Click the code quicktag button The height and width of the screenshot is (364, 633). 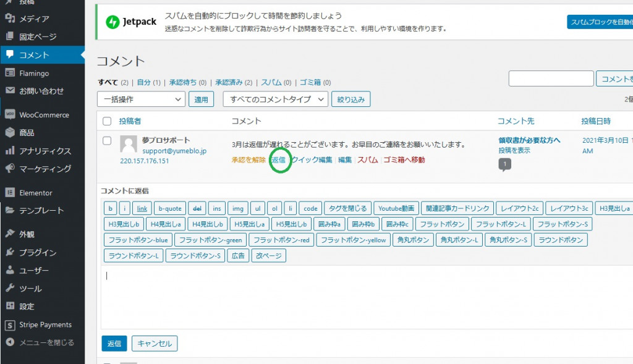point(310,208)
